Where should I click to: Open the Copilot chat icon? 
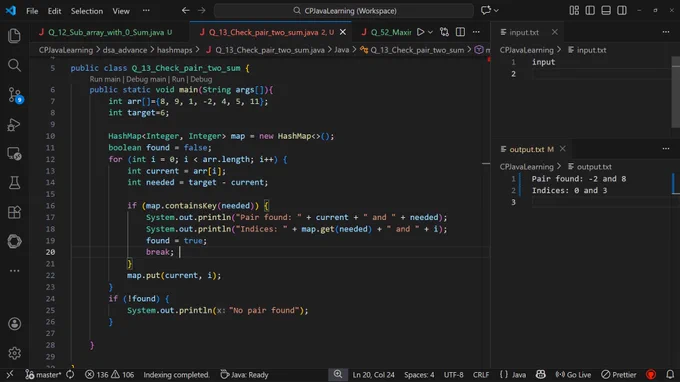pyautogui.click(x=486, y=10)
